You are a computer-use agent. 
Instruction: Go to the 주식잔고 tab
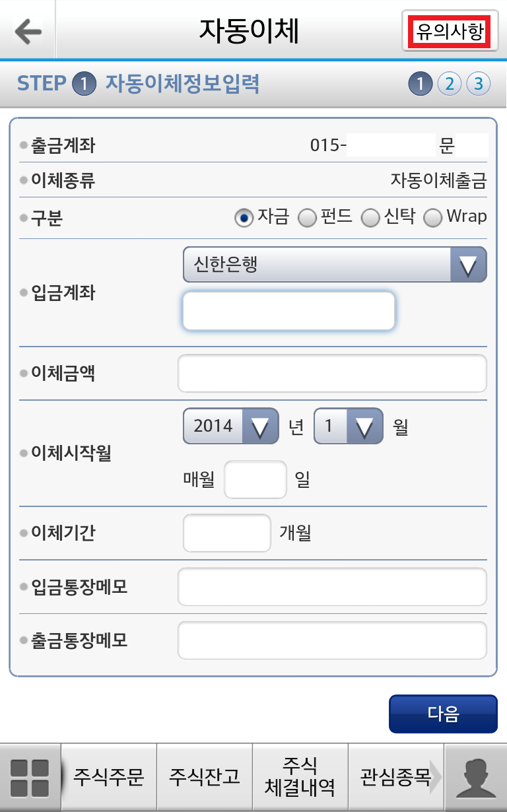[x=205, y=778]
